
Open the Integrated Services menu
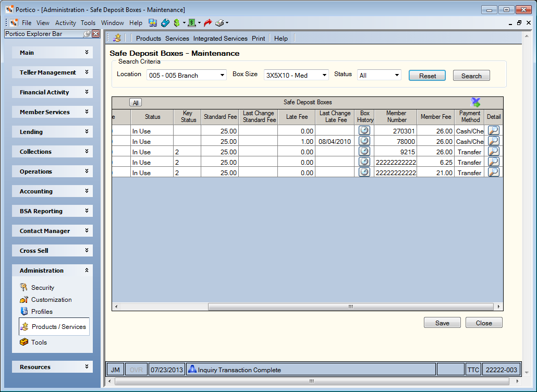220,39
